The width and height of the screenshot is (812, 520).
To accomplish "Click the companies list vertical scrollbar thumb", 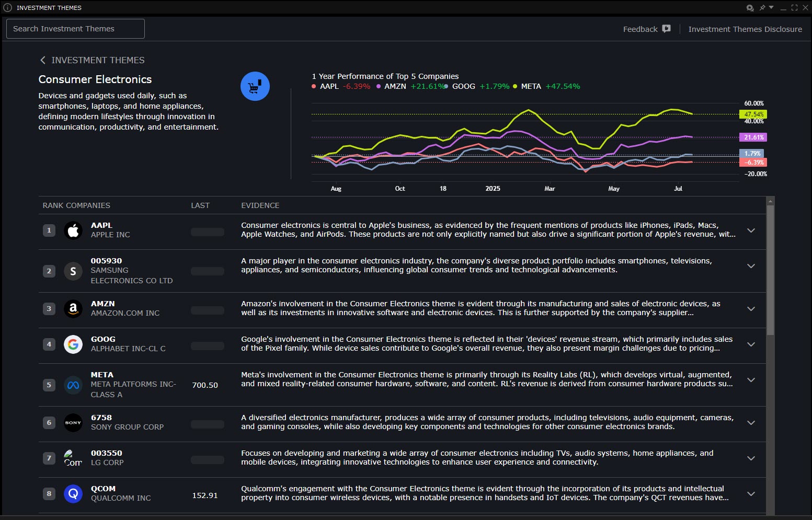I will coord(770,270).
